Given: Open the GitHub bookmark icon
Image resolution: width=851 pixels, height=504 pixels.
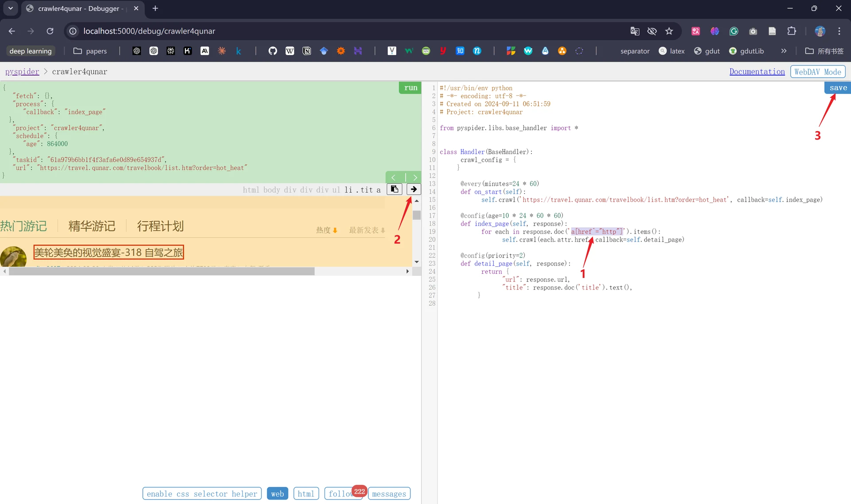Looking at the screenshot, I should [x=273, y=51].
